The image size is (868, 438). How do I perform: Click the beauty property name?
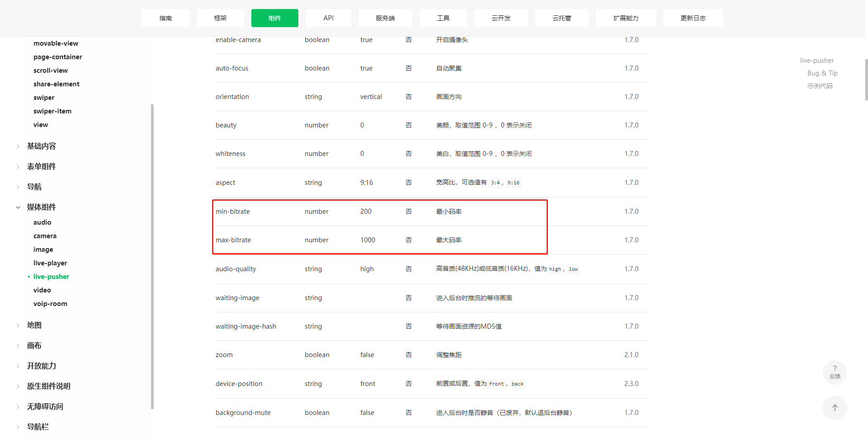coord(226,125)
